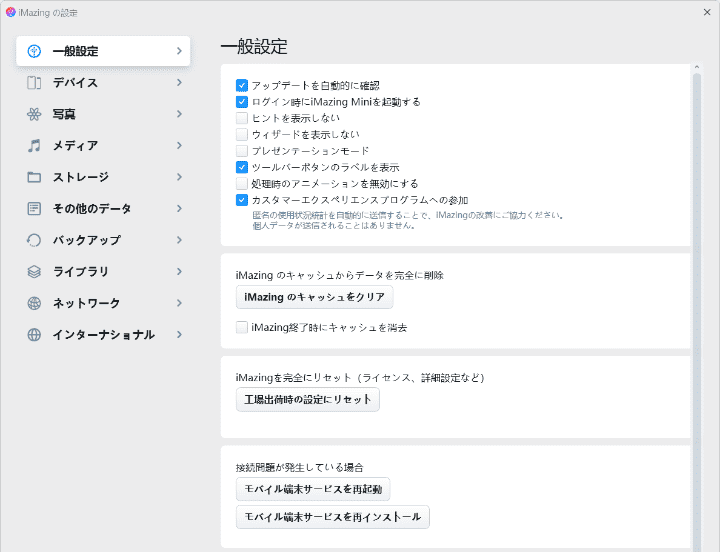Screen dimensions: 720x552
Task: Toggle ログイン時にiMazing Miniを起動する checkbox
Action: 242,101
